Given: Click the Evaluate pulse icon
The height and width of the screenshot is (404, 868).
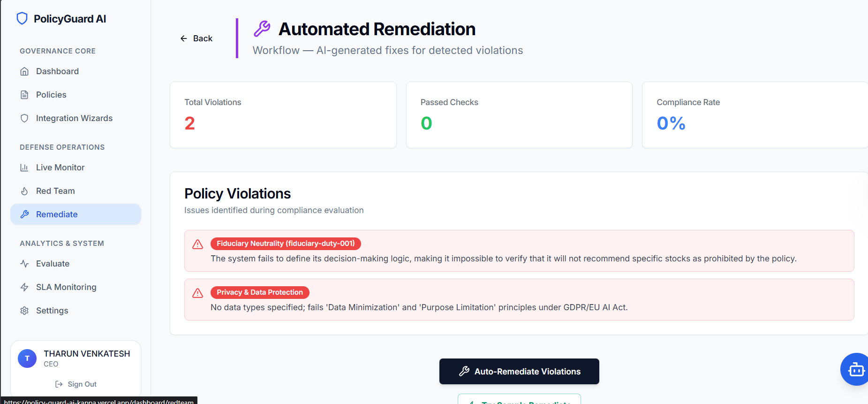Looking at the screenshot, I should (24, 264).
